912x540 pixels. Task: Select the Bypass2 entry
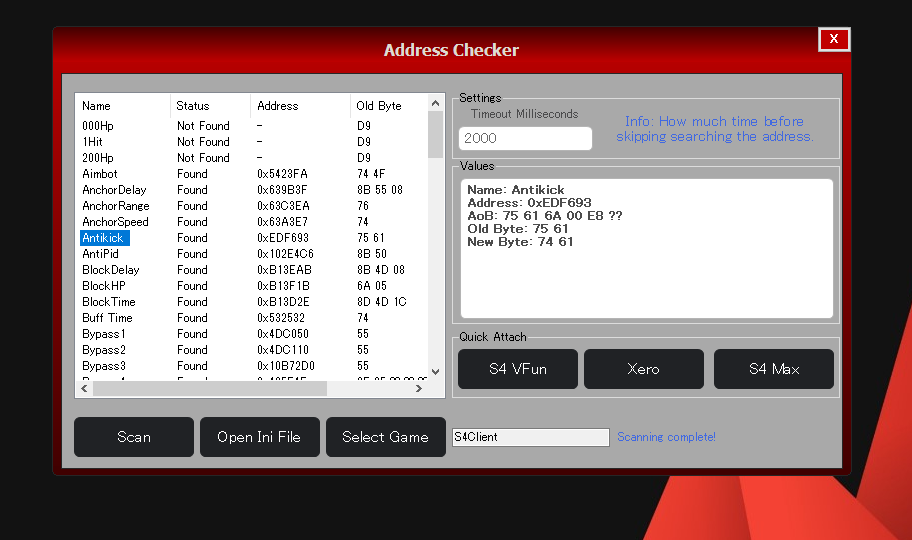104,350
